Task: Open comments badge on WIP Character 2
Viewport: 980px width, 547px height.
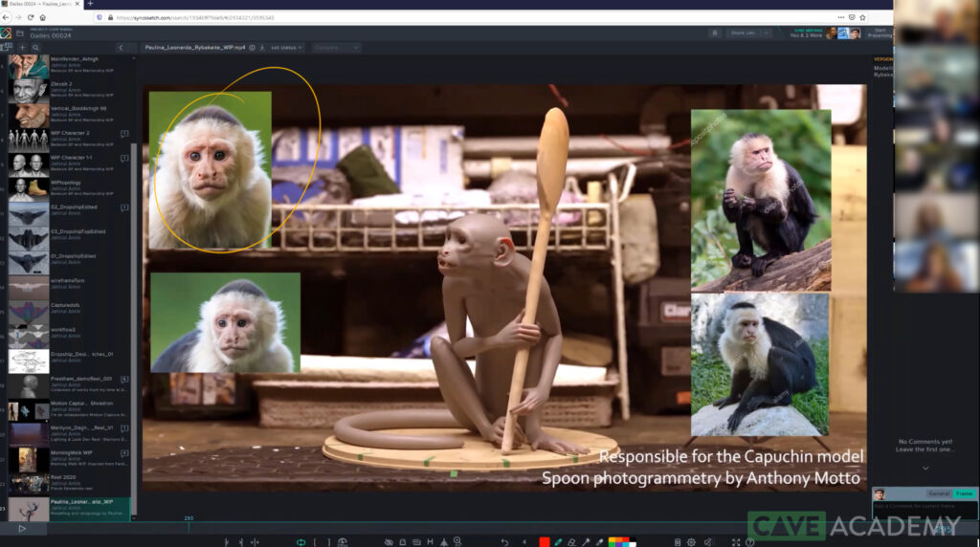Action: click(124, 134)
